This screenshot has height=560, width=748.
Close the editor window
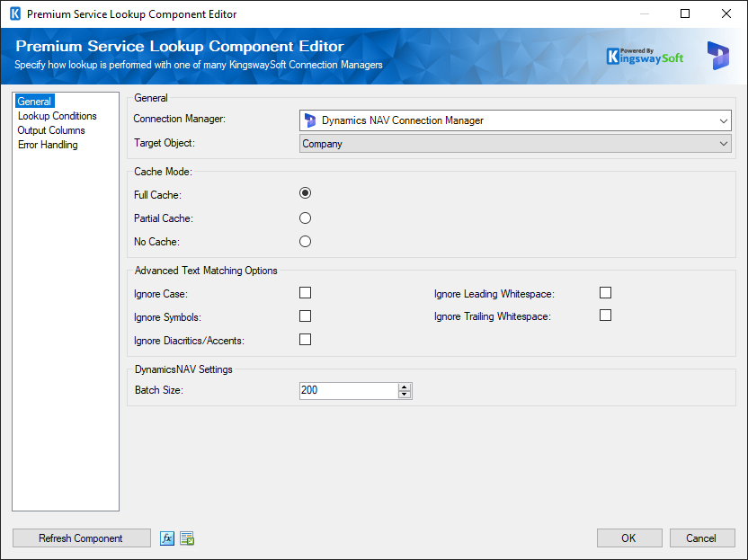pos(726,13)
